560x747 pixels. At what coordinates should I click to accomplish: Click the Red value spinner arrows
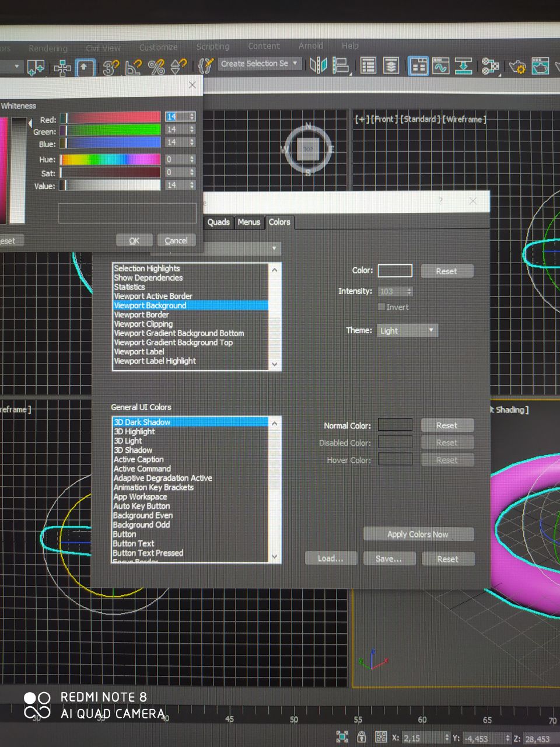pos(192,117)
